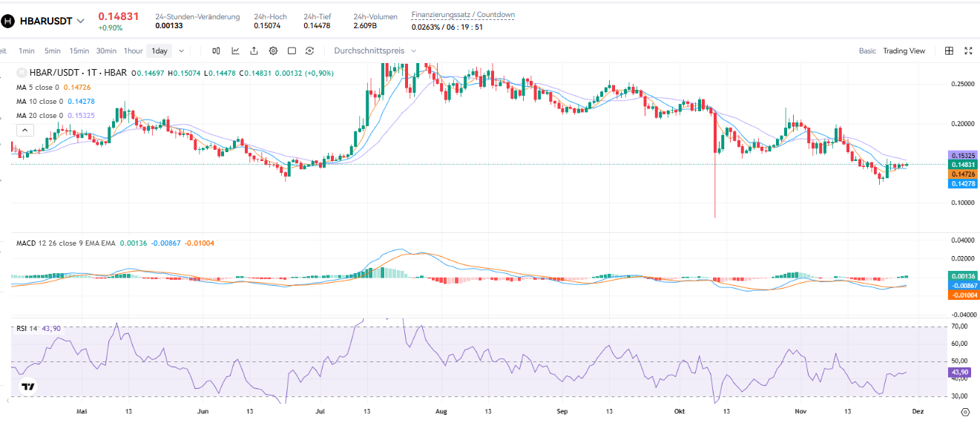Collapse the indicator legend with the arrow button
This screenshot has height=423, width=980.
pos(24,131)
